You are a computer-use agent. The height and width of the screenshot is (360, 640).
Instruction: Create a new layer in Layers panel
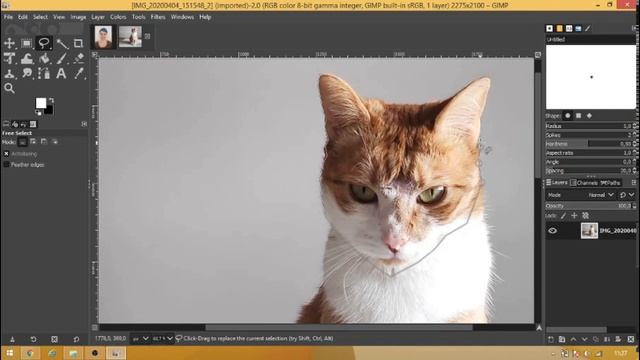pyautogui.click(x=551, y=339)
